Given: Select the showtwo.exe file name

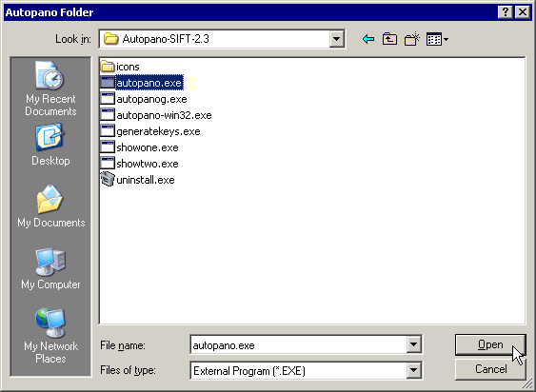Looking at the screenshot, I should [148, 164].
